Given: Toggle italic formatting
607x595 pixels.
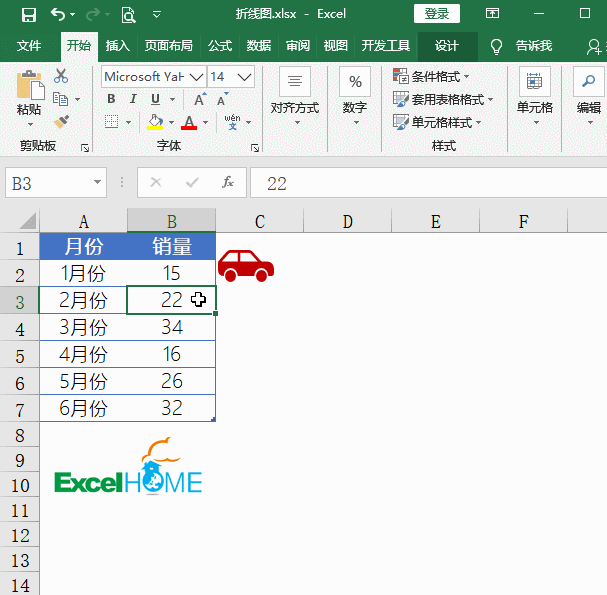Looking at the screenshot, I should click(x=133, y=99).
